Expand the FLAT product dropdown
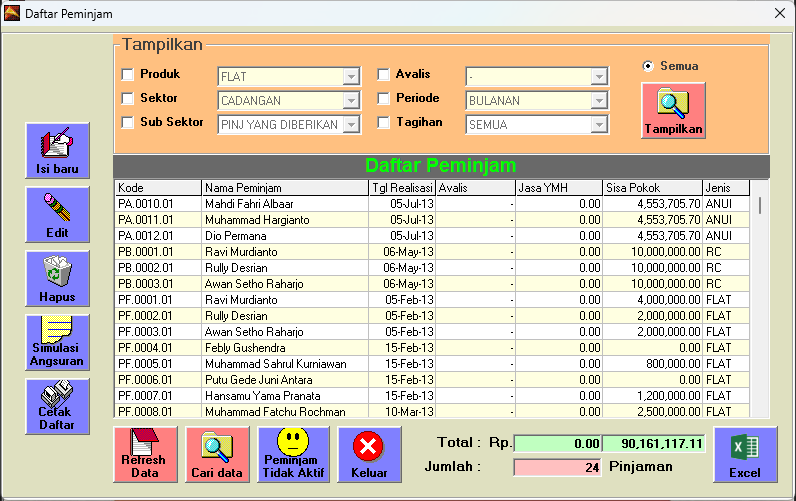 tap(351, 76)
